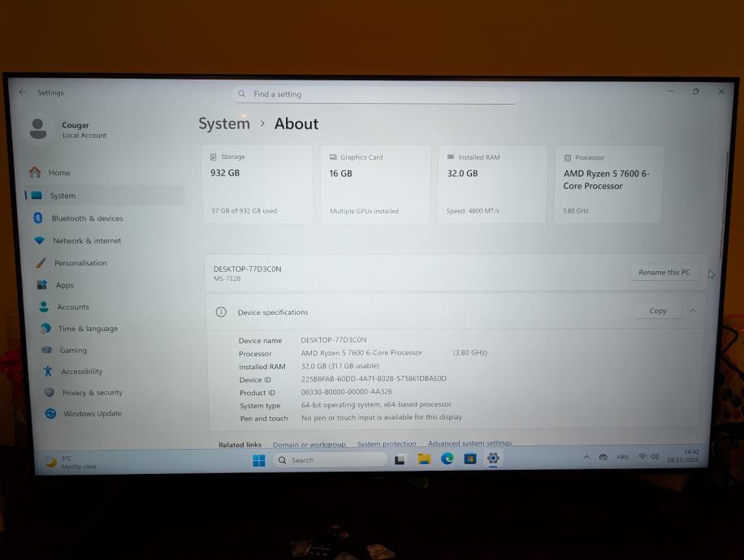744x560 pixels.
Task: Click the Rename this PC button
Action: tap(664, 272)
